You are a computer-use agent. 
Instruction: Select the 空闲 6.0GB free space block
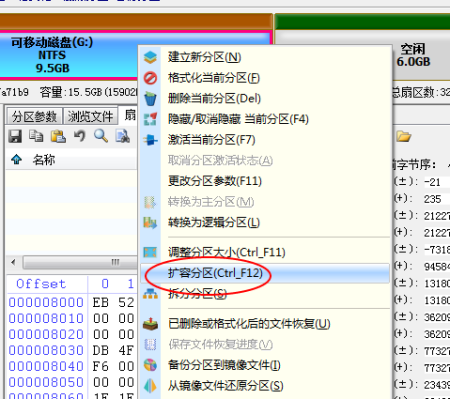point(413,55)
